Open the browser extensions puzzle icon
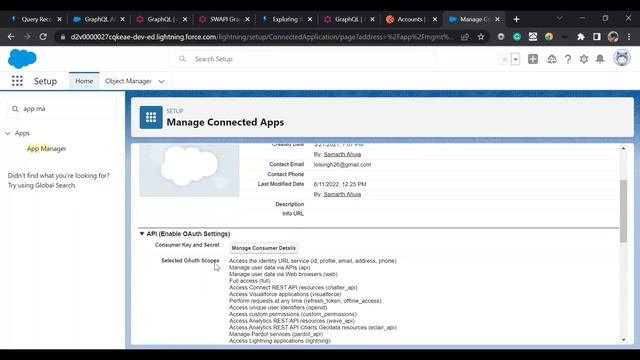The image size is (640, 360). (580, 37)
